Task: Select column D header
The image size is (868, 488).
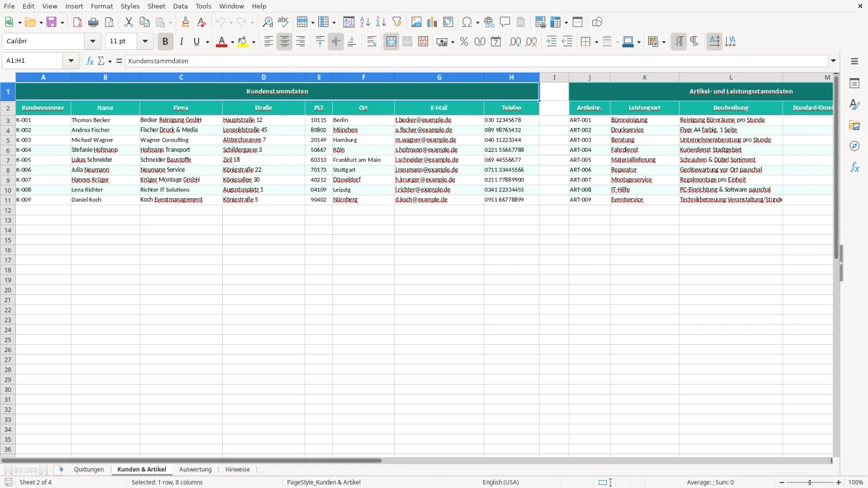Action: 263,77
